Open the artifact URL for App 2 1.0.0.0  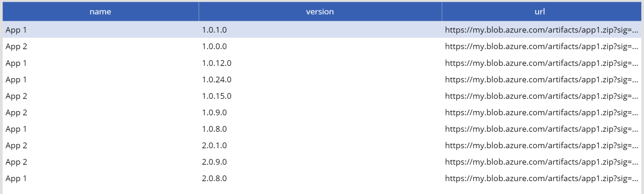pyautogui.click(x=540, y=46)
